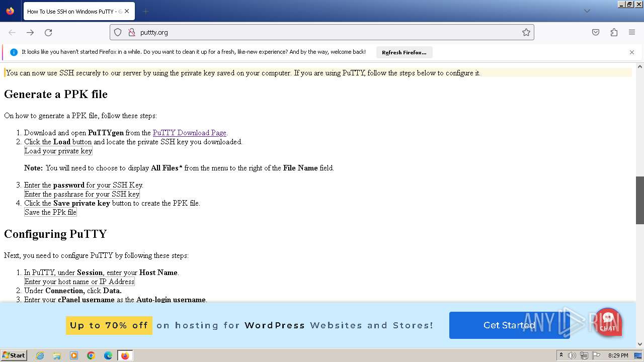Click the Get Started hosting button
The height and width of the screenshot is (362, 644).
(509, 325)
